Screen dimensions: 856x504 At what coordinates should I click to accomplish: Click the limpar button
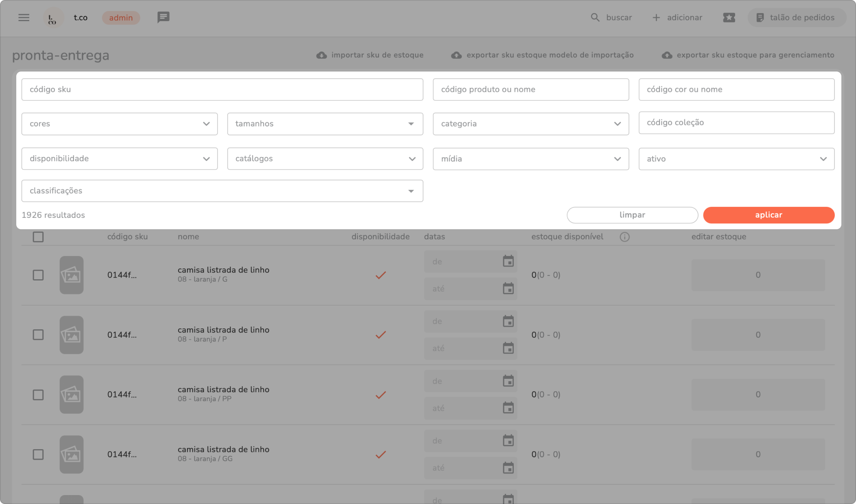(632, 215)
